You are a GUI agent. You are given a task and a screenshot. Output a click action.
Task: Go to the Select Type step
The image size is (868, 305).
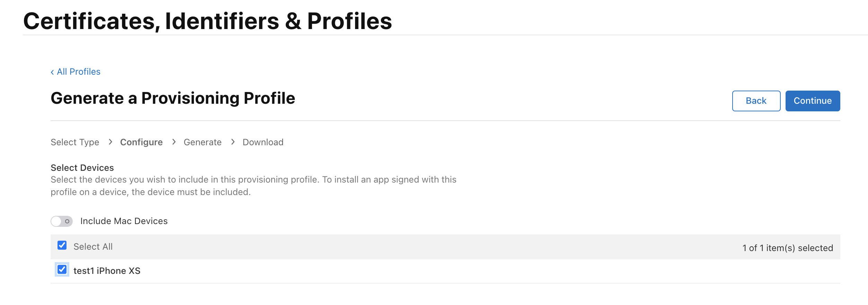point(75,142)
